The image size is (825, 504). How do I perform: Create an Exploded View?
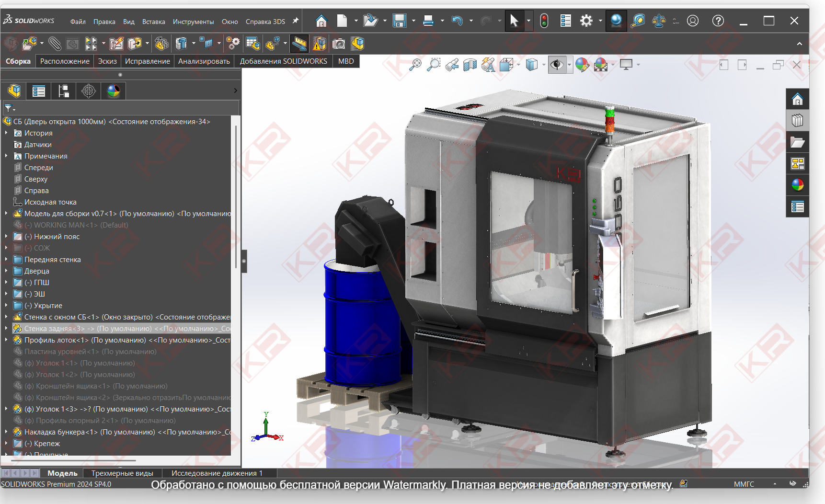click(273, 44)
